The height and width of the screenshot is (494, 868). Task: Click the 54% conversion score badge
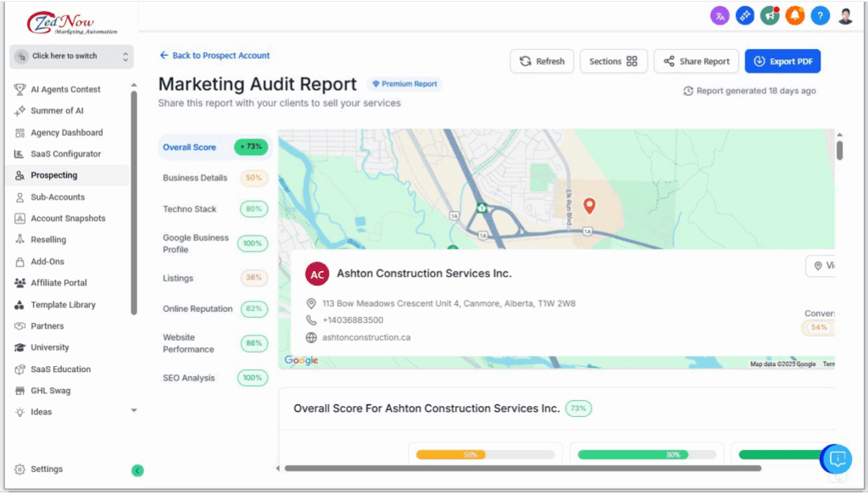(818, 327)
